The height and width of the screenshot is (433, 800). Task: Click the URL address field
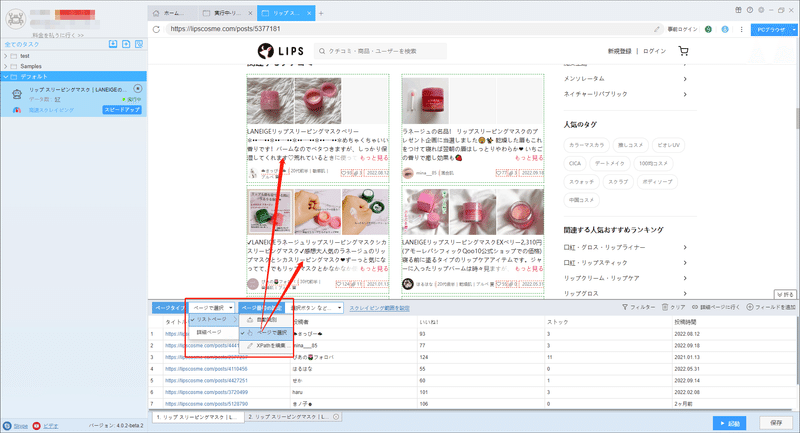click(408, 29)
